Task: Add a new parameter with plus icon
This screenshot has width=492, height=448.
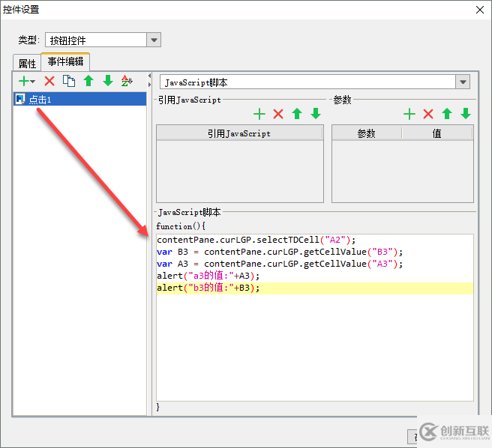Action: coord(409,114)
